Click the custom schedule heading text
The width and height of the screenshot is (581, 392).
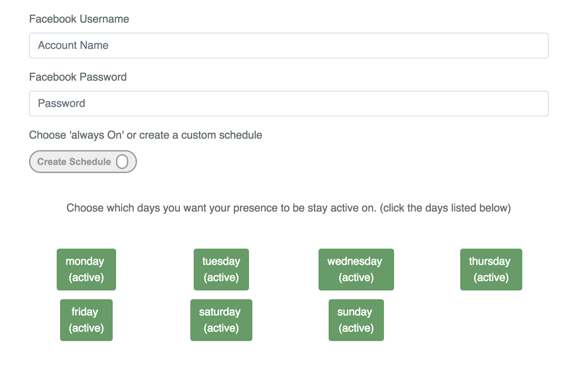[145, 135]
